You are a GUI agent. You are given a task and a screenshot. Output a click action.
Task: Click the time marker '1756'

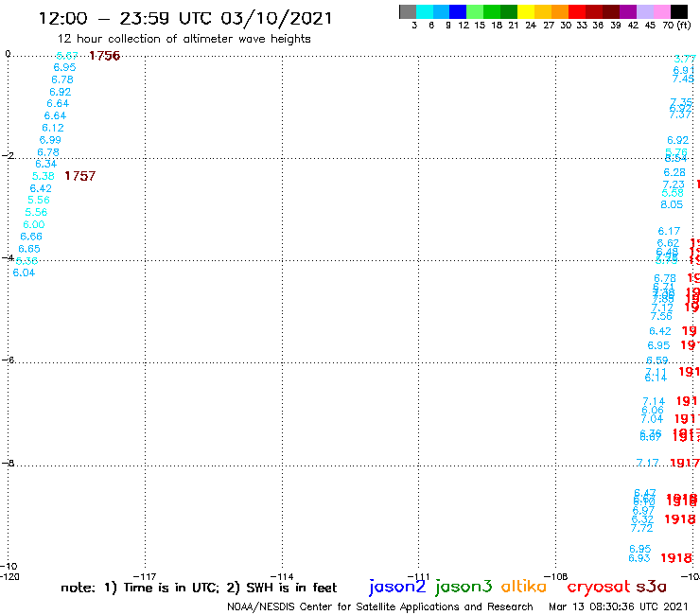(x=104, y=56)
